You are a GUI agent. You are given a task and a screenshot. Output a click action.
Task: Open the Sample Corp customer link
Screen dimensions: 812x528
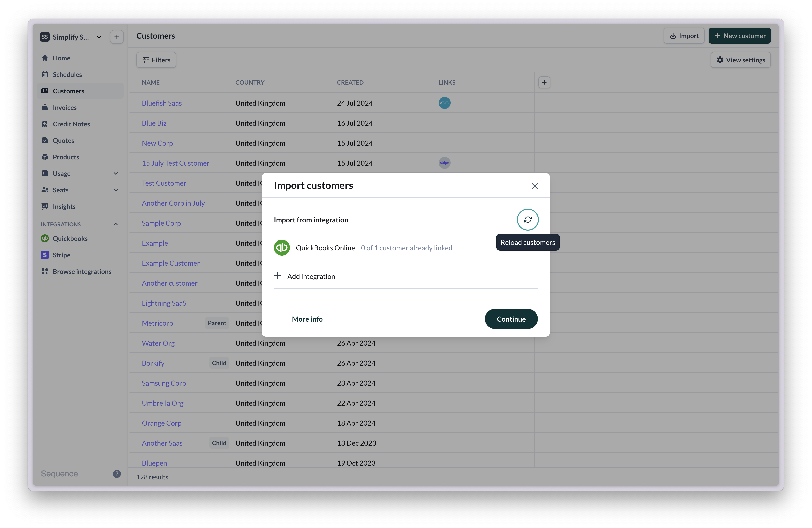[x=161, y=223]
